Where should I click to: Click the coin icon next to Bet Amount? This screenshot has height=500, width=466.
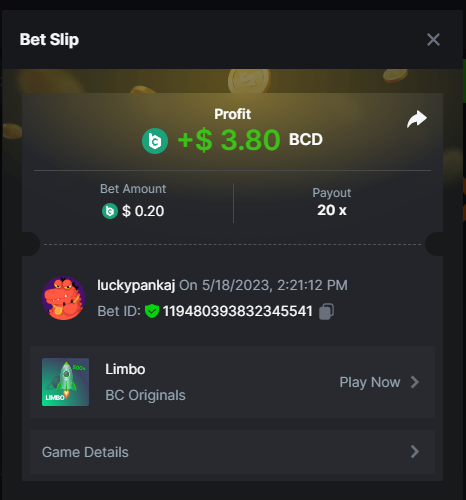pyautogui.click(x=110, y=211)
